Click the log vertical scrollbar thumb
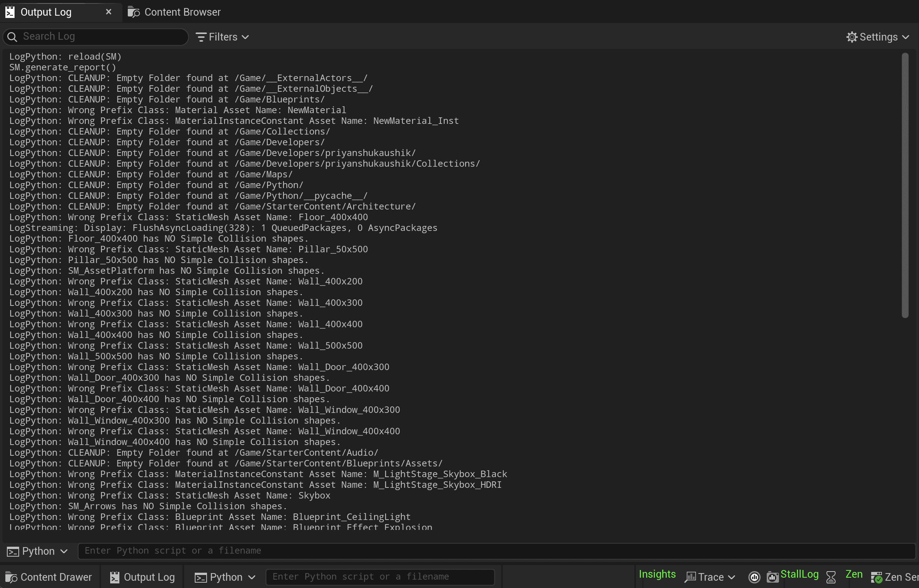 [905, 185]
